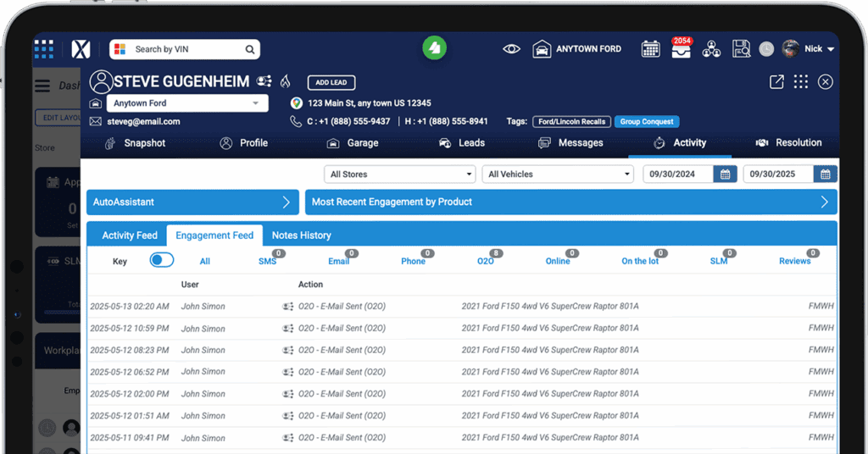Click the clock status icon
Screen dimensions: 868x454
pyautogui.click(x=766, y=49)
